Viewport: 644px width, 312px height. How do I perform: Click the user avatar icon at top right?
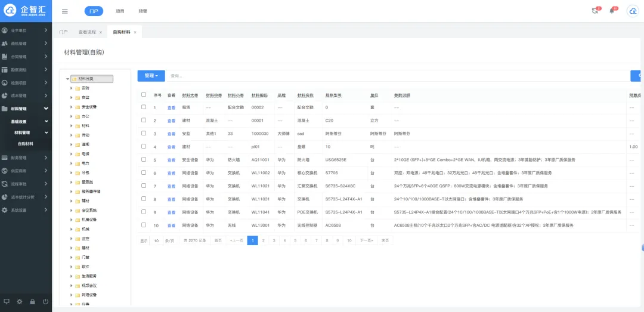(633, 11)
